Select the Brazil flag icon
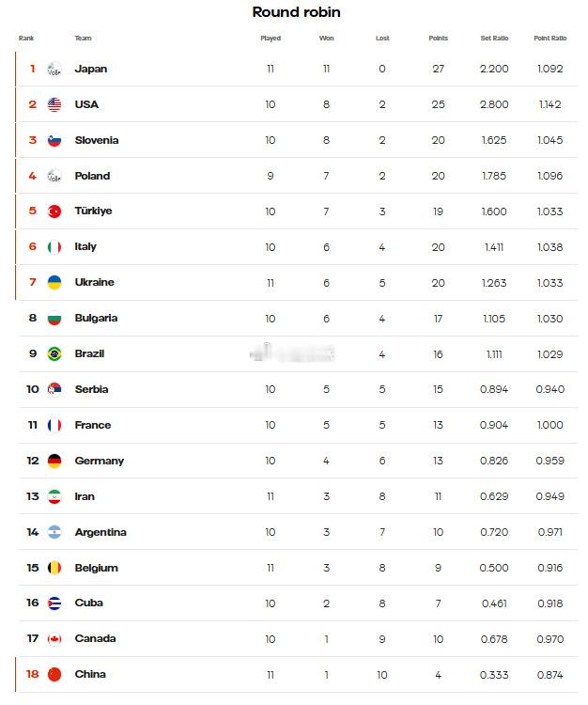Image resolution: width=588 pixels, height=705 pixels. (54, 354)
